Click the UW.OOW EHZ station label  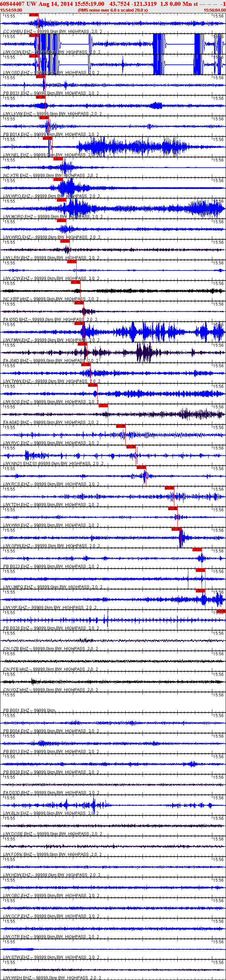pos(52,52)
